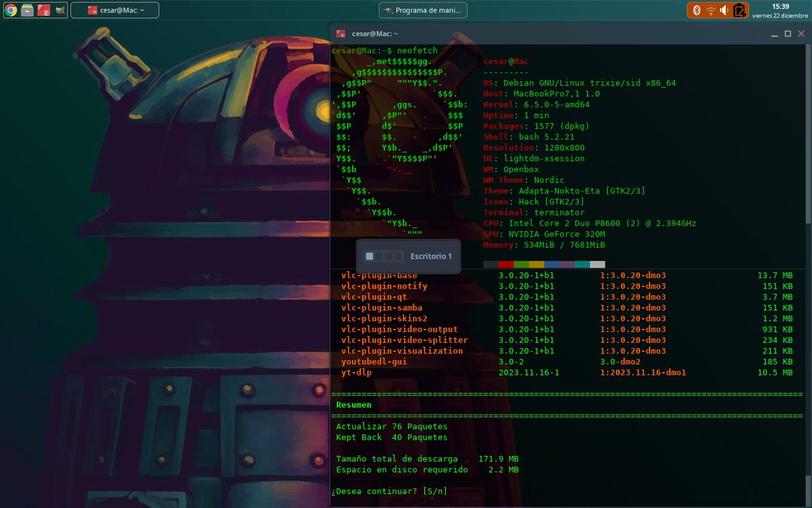Click the terminal window title bar icon
Viewport: 812px width, 508px height.
341,33
